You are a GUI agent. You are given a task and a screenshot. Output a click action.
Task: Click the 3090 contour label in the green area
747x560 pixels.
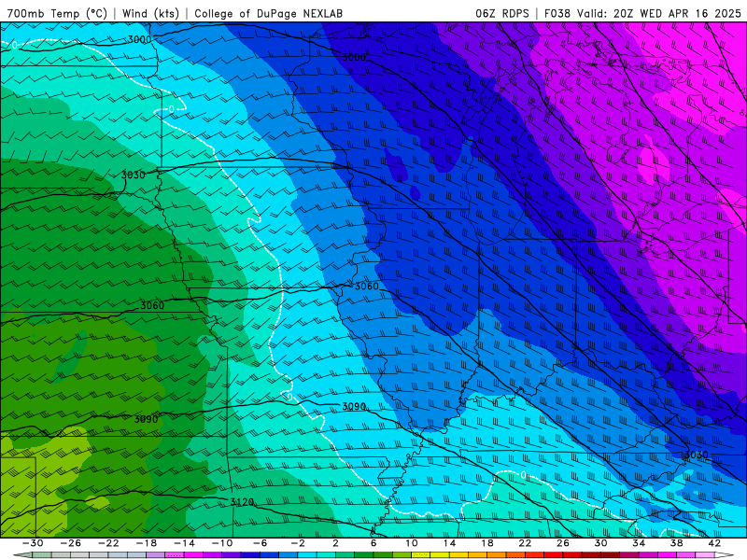click(146, 419)
